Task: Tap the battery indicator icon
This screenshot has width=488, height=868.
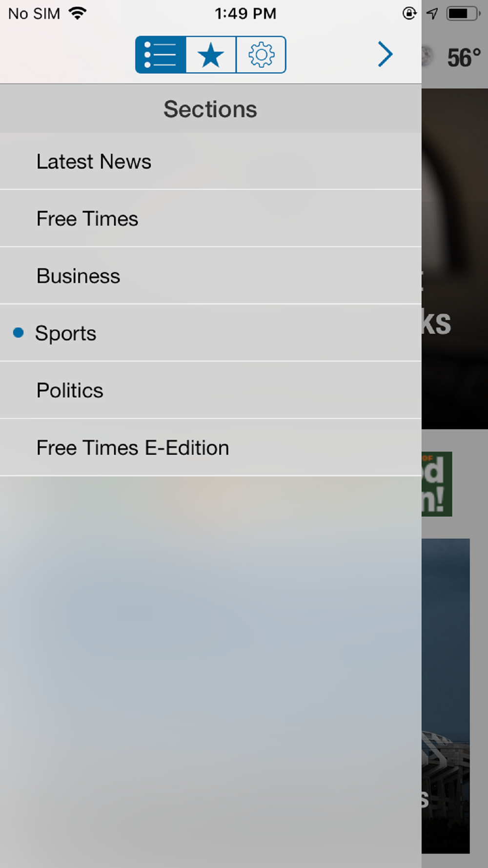Action: [464, 13]
